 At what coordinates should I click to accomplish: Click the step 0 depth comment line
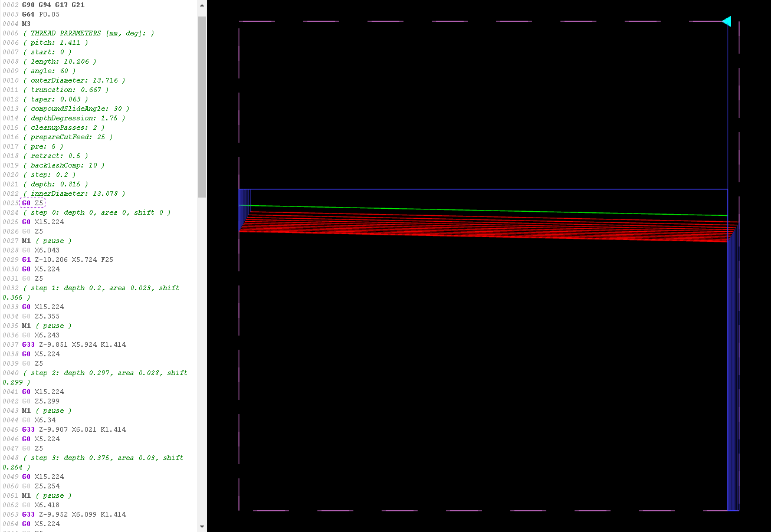coord(97,212)
